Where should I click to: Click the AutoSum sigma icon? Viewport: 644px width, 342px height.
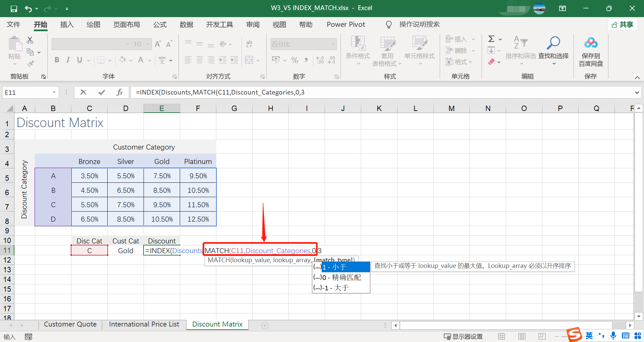[491, 39]
